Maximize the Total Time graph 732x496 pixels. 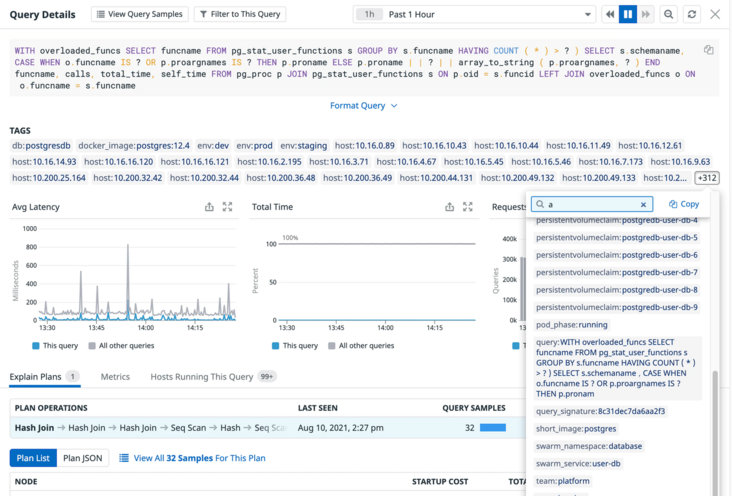[x=467, y=207]
